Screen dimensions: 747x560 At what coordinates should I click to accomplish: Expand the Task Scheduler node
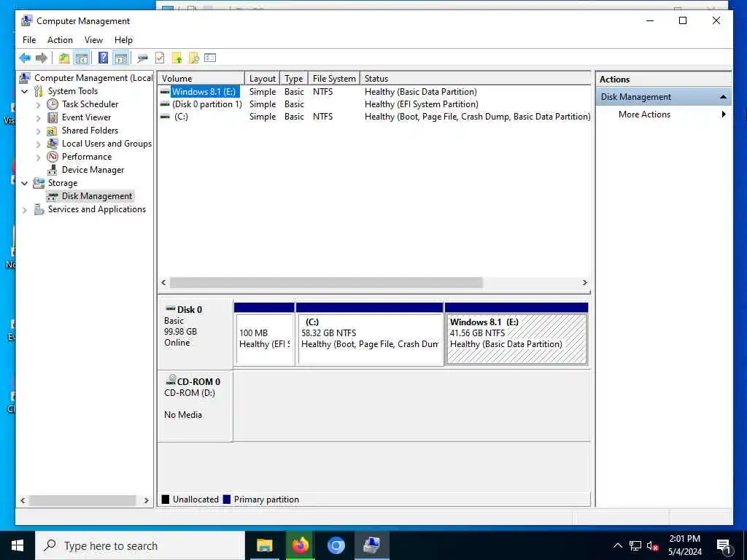[x=38, y=105]
